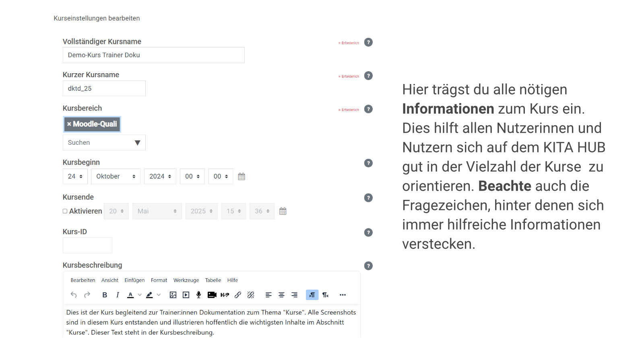This screenshot has width=644, height=362.
Task: Open the Kursende hour 15 dropdown
Action: [x=234, y=211]
